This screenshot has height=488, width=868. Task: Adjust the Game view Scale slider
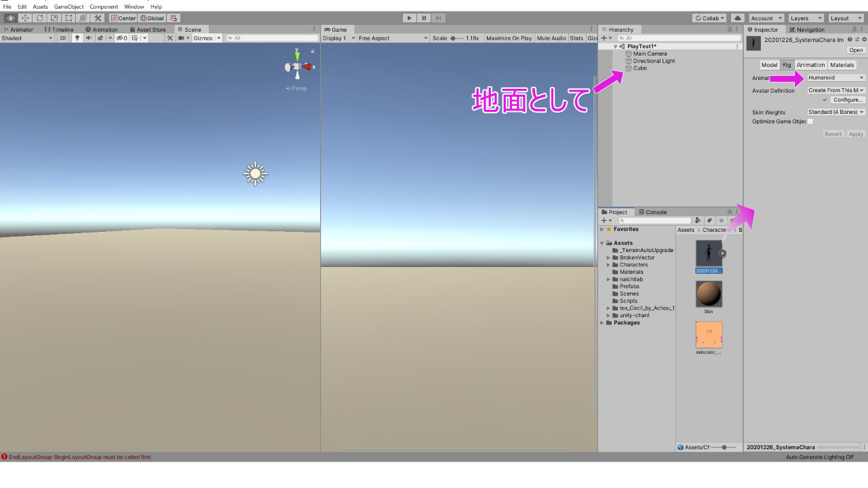click(456, 38)
